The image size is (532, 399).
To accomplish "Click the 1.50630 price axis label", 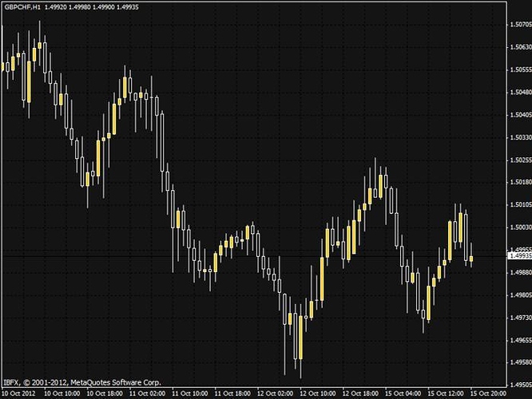I will (521, 47).
